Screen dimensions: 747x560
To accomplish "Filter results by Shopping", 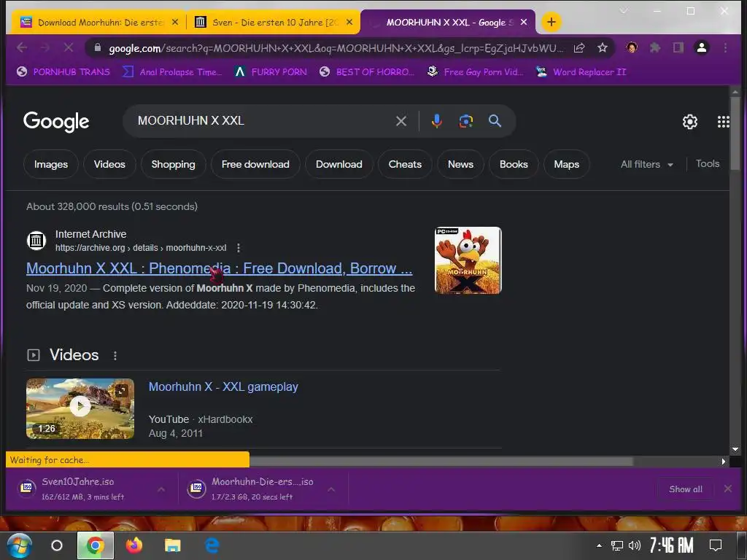I will pos(174,164).
